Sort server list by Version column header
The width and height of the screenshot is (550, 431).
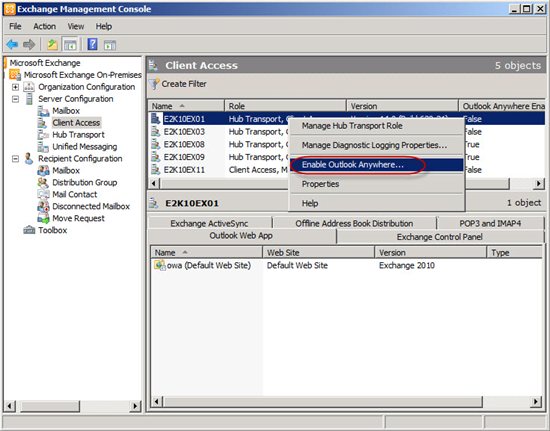pos(402,106)
